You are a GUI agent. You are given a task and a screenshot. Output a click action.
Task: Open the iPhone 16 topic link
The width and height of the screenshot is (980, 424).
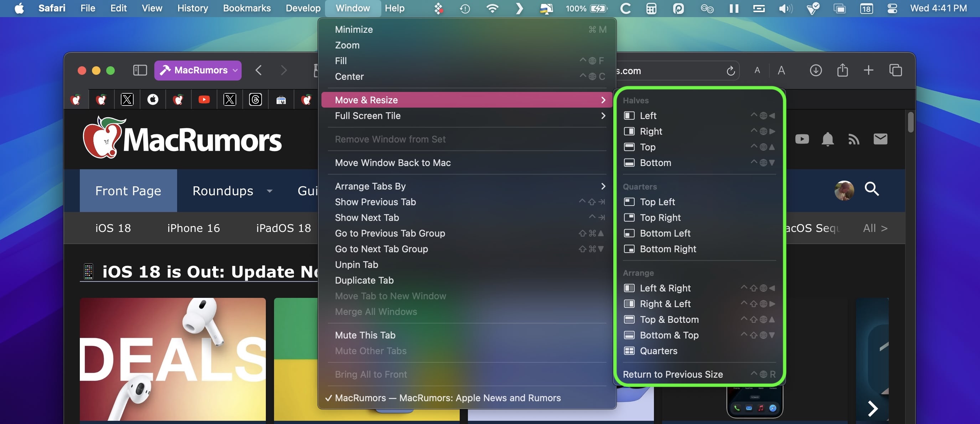(194, 228)
